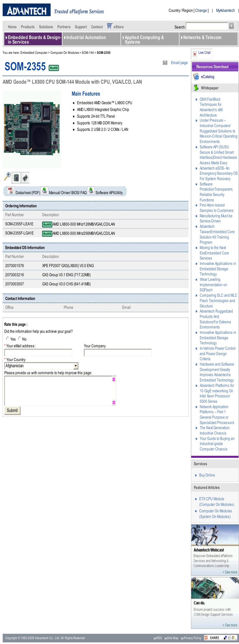The width and height of the screenshot is (239, 644).
Task: Click Computer On Modules breadcrumb link
Action: pos(65,53)
